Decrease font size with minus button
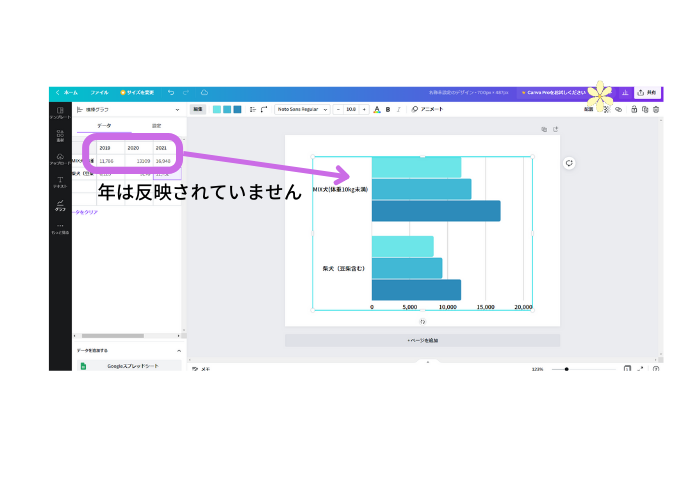This screenshot has height=487, width=700. pos(338,109)
